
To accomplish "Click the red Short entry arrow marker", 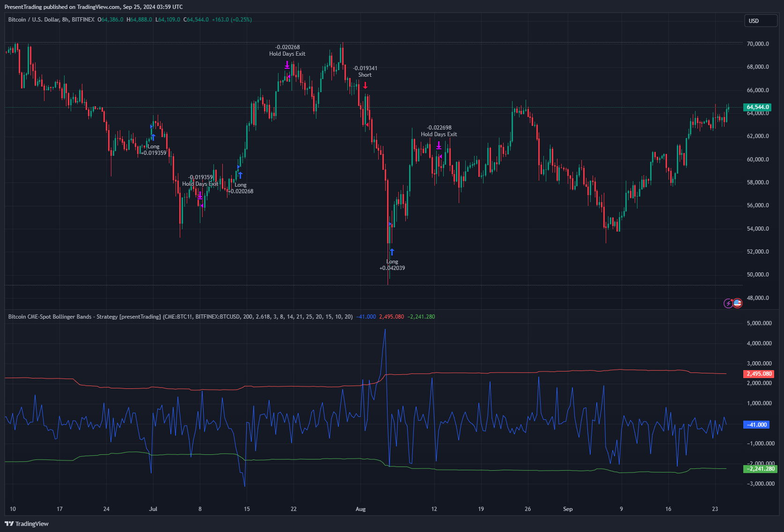I will (x=365, y=85).
